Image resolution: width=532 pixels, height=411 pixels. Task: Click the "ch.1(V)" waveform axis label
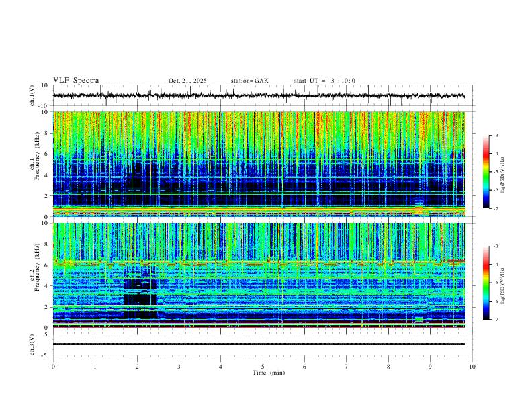(32, 95)
